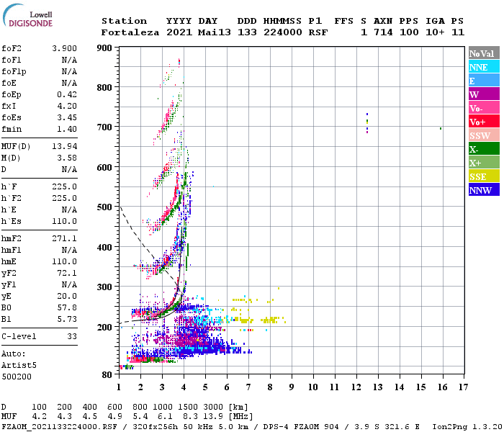Select the X+ light green legend swatch
This screenshot has width=504, height=432.
point(484,163)
